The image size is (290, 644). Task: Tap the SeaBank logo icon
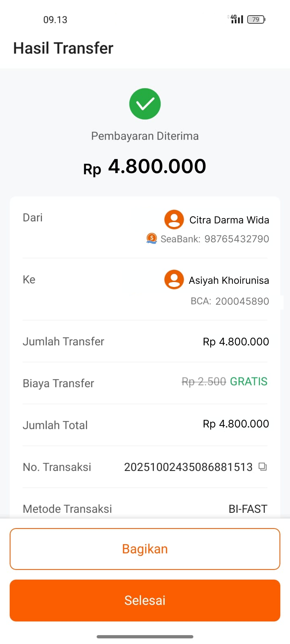151,238
